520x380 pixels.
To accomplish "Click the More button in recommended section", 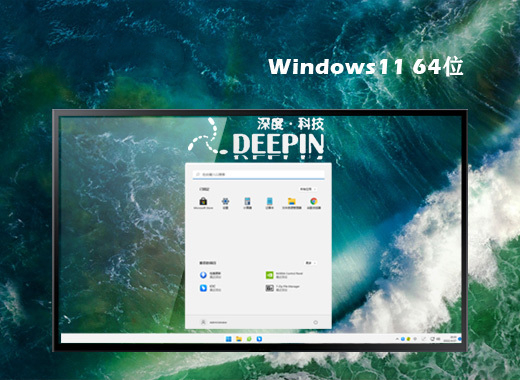I will [310, 263].
